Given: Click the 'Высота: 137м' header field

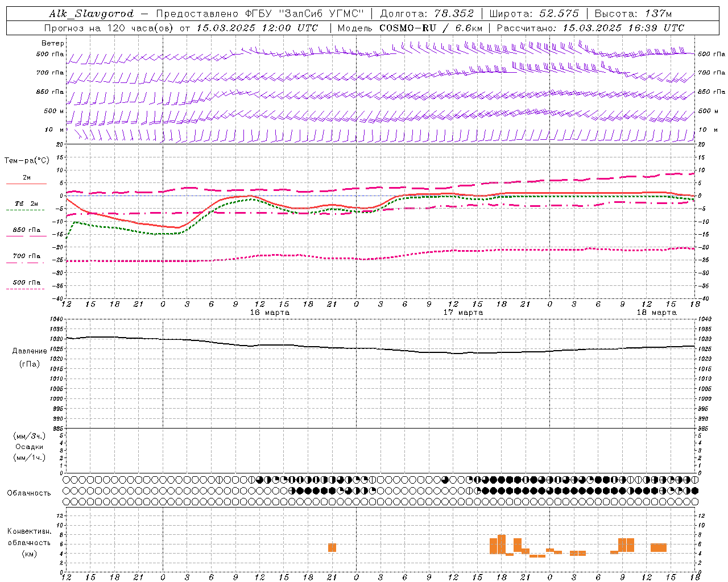Looking at the screenshot, I should click(x=633, y=14).
